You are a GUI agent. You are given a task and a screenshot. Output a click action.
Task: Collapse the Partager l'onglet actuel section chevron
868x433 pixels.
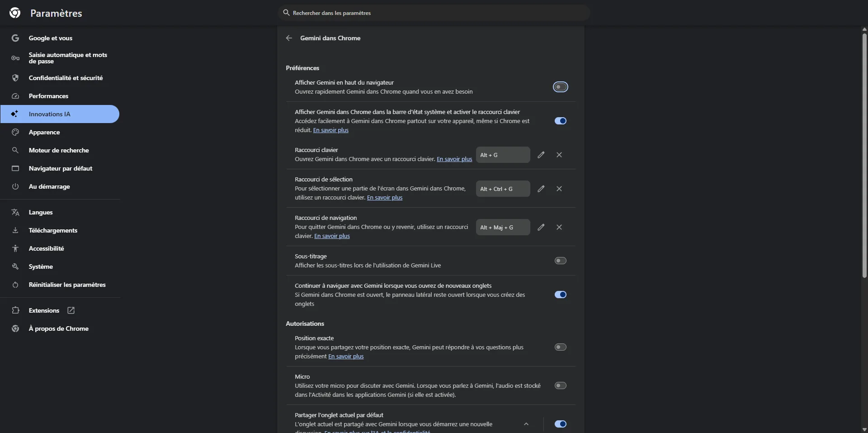526,424
